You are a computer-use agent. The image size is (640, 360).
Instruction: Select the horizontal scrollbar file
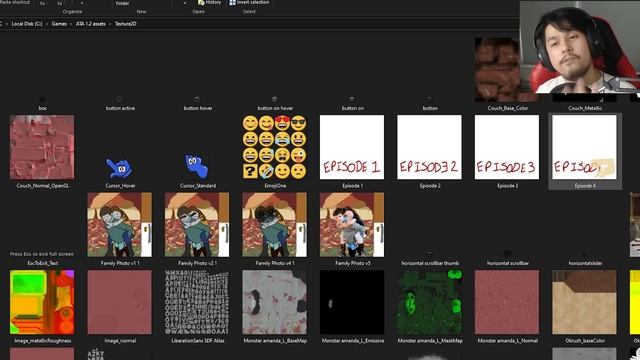[507, 263]
